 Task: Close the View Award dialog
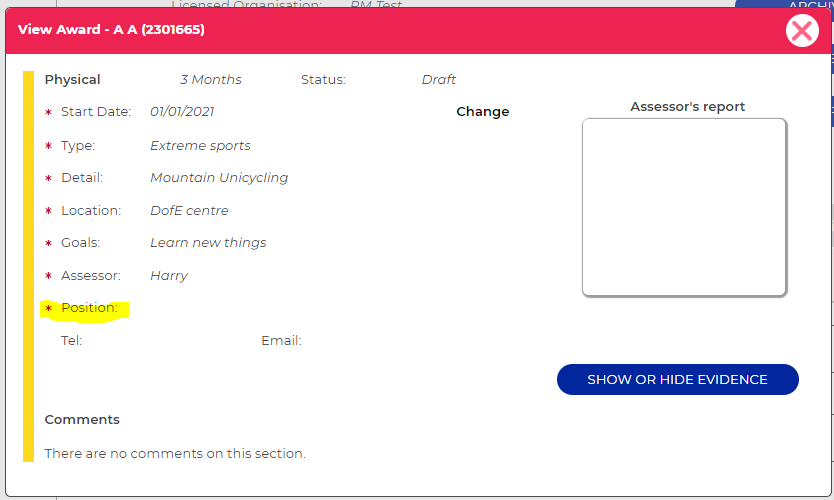coord(802,31)
